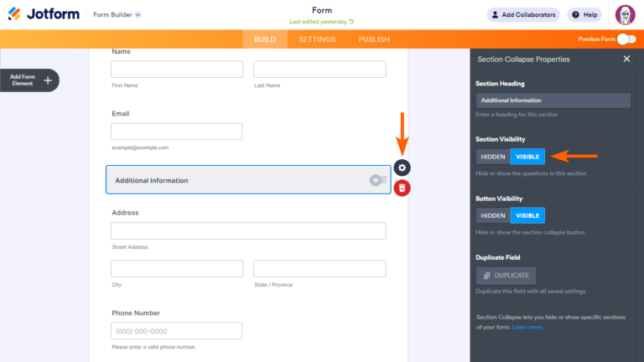The image size is (644, 362).
Task: Collapse the Additional Information section arrow
Action: click(375, 180)
